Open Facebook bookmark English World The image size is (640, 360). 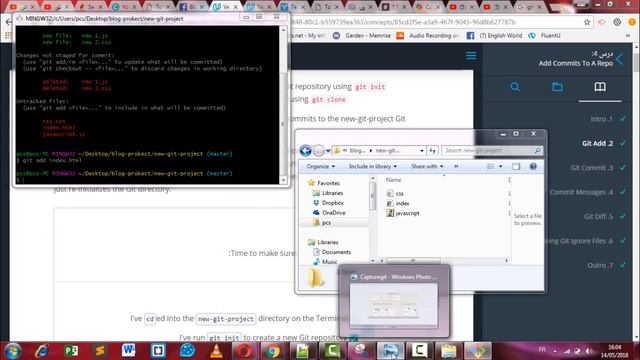click(494, 36)
